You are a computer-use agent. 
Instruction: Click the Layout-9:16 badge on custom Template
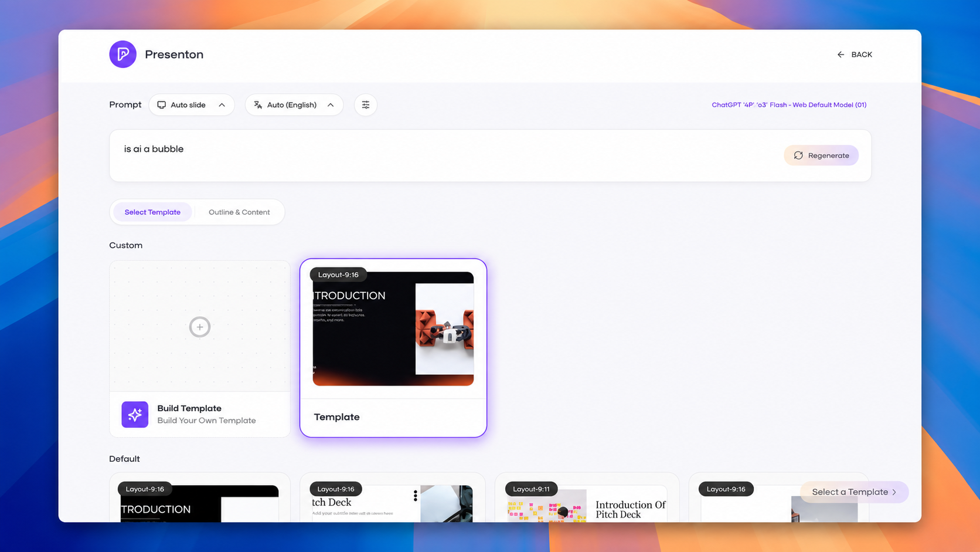pos(338,275)
